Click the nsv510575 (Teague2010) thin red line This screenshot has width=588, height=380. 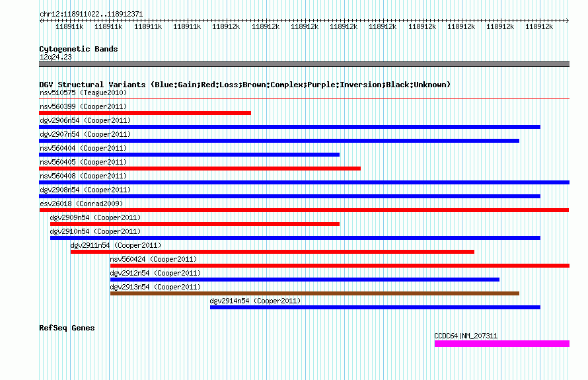304,99
